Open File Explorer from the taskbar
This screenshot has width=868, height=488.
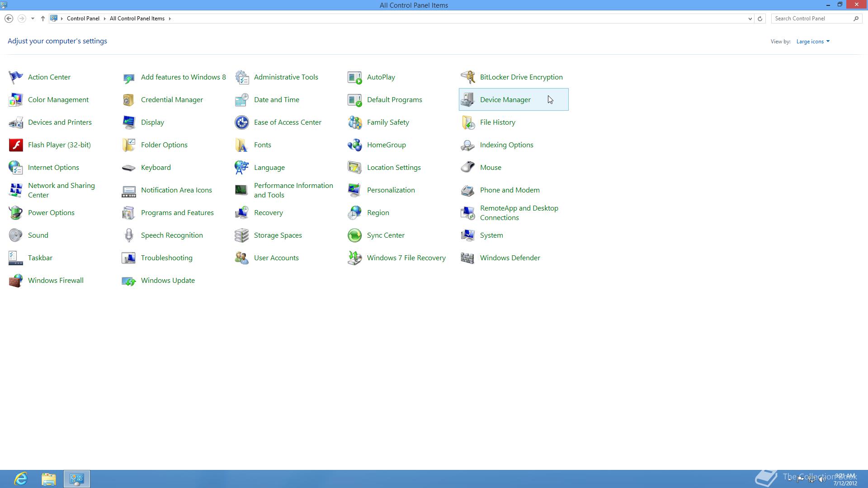tap(48, 479)
